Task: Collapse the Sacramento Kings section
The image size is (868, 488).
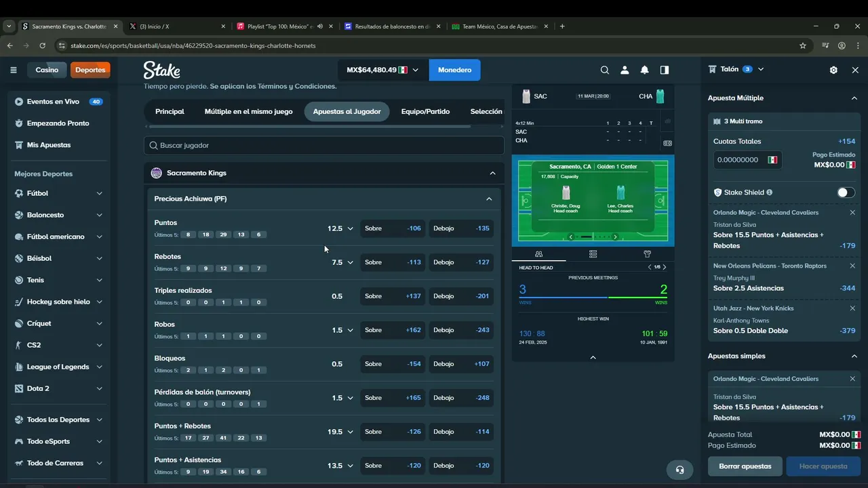Action: tap(492, 173)
